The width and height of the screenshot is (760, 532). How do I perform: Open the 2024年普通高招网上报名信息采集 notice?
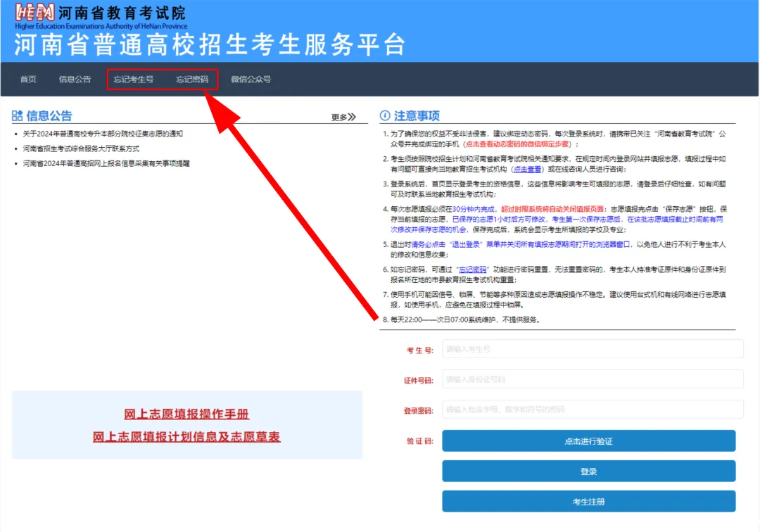point(106,163)
